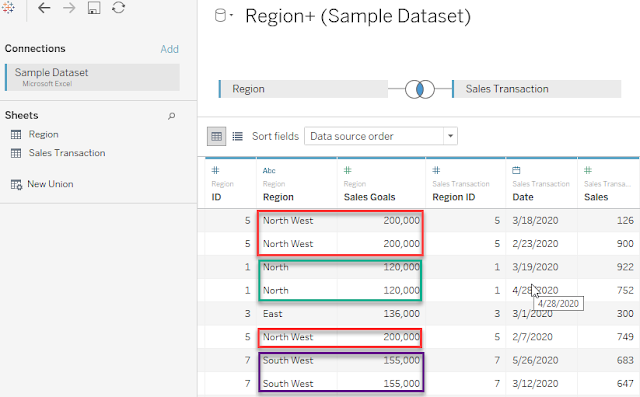Click the 3/12/2020 date cell

(x=535, y=384)
